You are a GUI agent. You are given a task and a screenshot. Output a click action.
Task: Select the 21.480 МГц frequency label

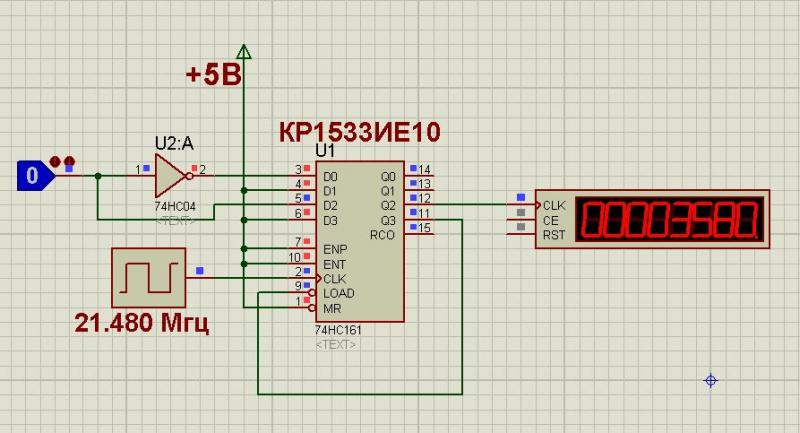[141, 323]
